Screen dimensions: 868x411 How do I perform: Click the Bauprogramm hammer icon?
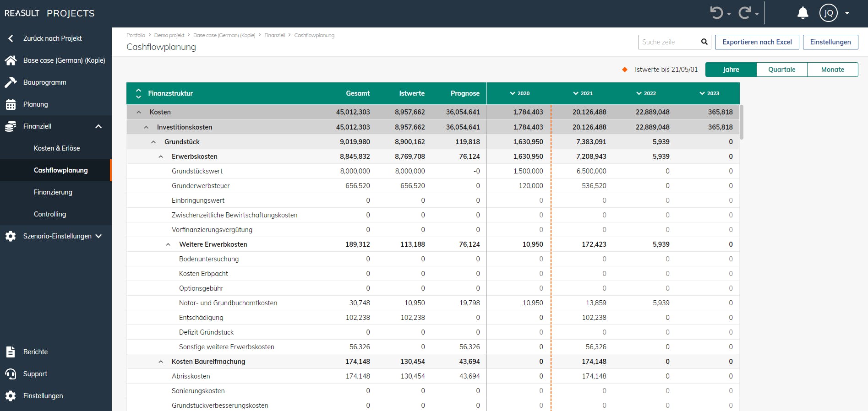tap(11, 82)
